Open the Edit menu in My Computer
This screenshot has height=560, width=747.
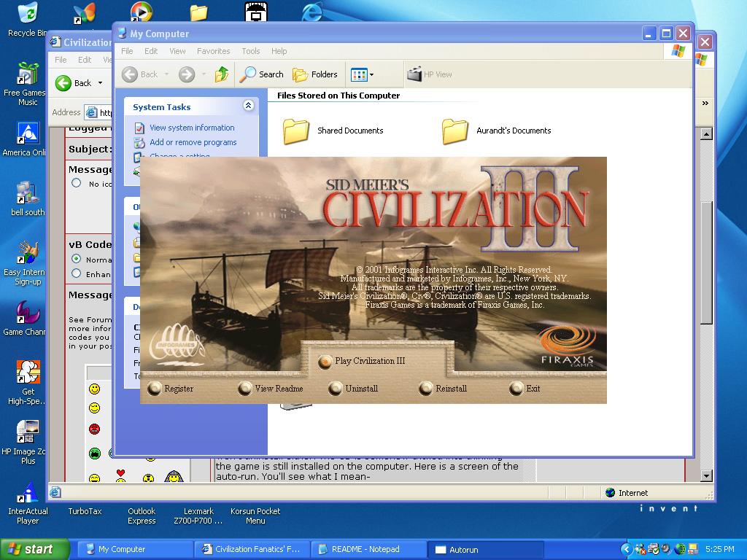[151, 51]
